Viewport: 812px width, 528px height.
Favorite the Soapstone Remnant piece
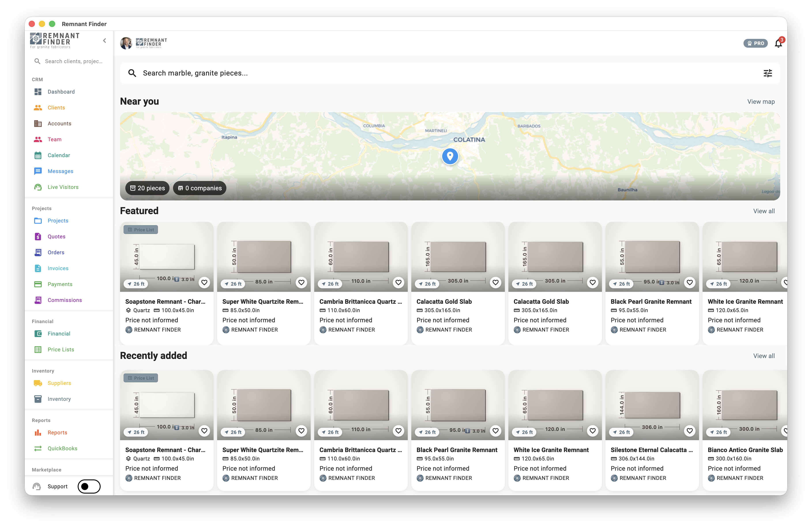click(204, 283)
